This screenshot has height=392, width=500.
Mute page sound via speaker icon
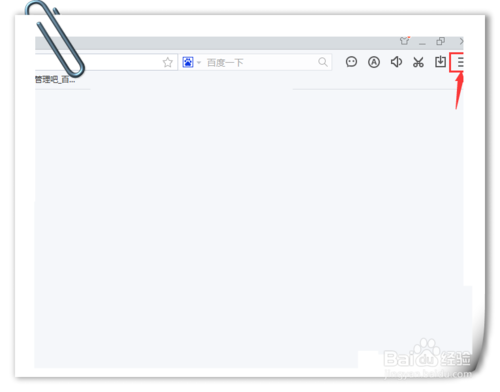tap(396, 62)
